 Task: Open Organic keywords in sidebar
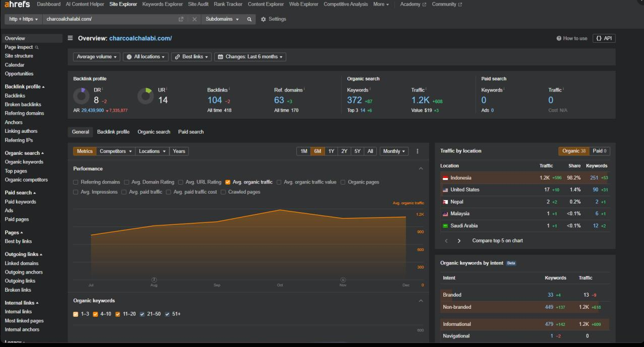(24, 162)
